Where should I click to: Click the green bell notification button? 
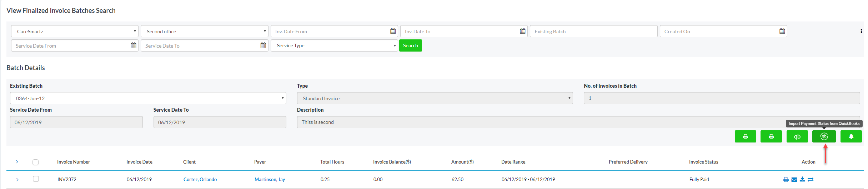click(x=851, y=136)
